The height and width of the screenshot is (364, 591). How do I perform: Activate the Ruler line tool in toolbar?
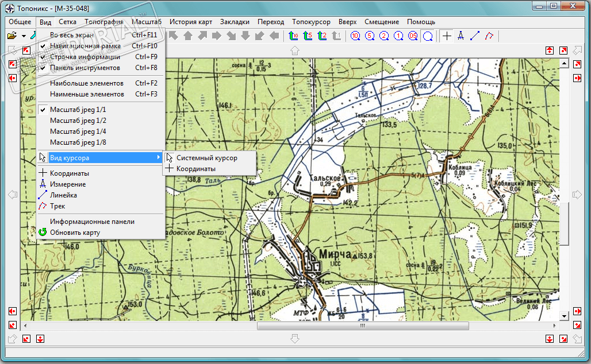click(475, 36)
